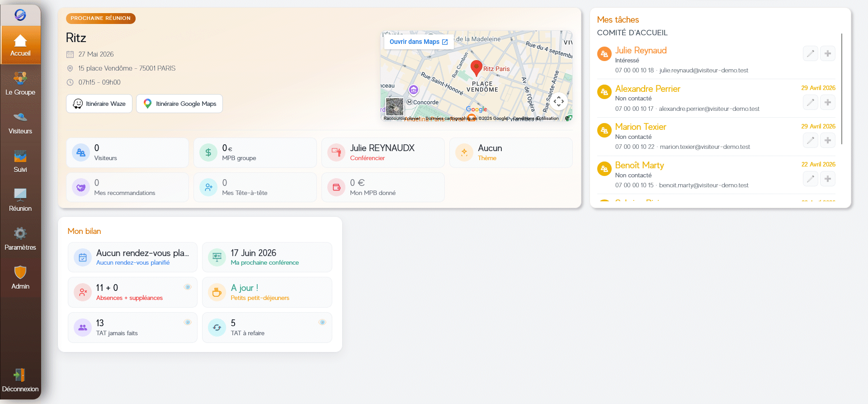The width and height of the screenshot is (868, 404).
Task: Click the rendez-vous calendar icon
Action: tap(83, 257)
